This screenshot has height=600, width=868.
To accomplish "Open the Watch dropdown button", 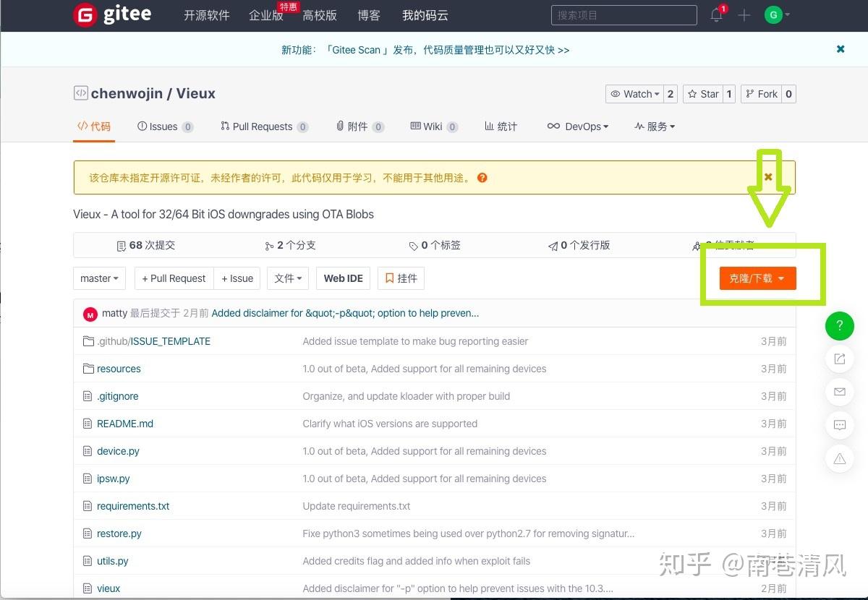I will point(634,94).
